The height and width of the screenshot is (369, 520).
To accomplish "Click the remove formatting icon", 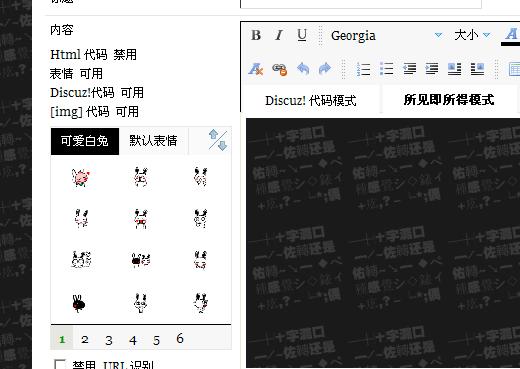I will [x=256, y=69].
